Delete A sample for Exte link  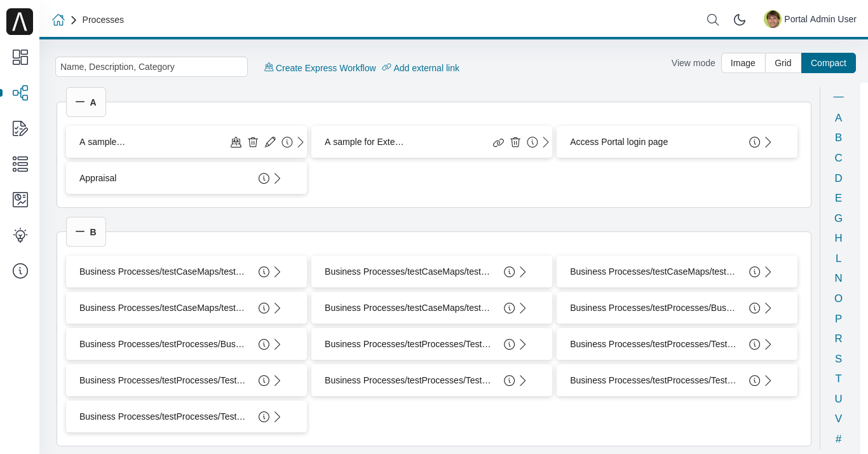click(515, 142)
